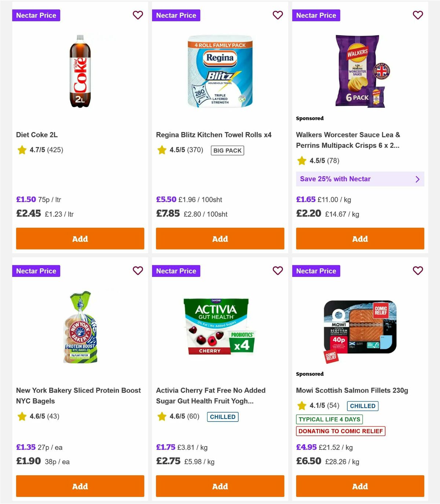
Task: Select the CHILLED tag on Mowi Salmon
Action: [363, 406]
